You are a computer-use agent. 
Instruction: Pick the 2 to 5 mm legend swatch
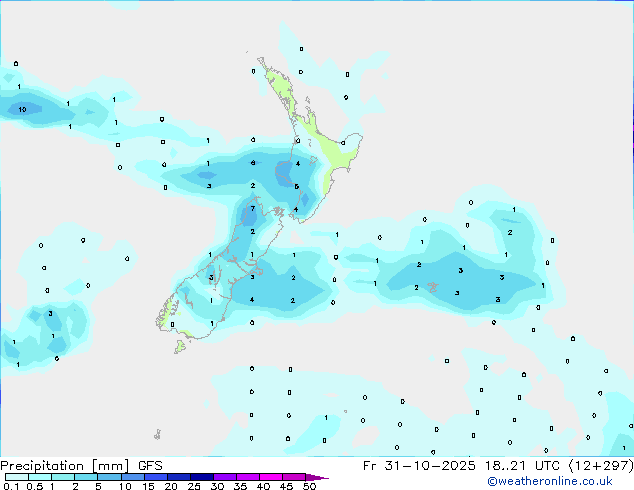pyautogui.click(x=86, y=477)
